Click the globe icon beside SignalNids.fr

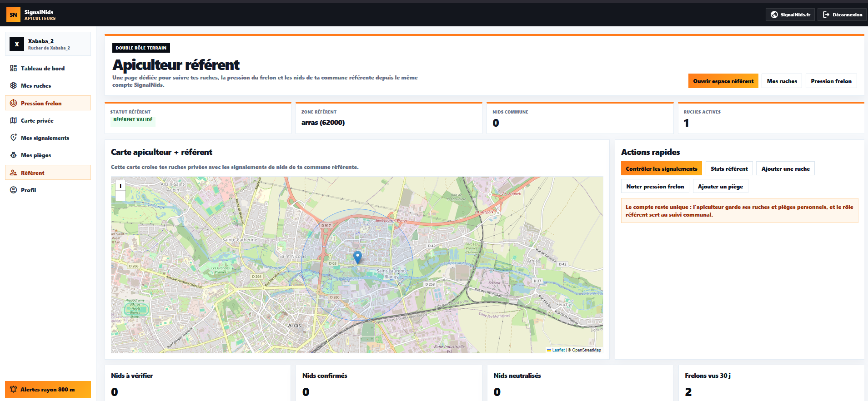pyautogui.click(x=774, y=15)
